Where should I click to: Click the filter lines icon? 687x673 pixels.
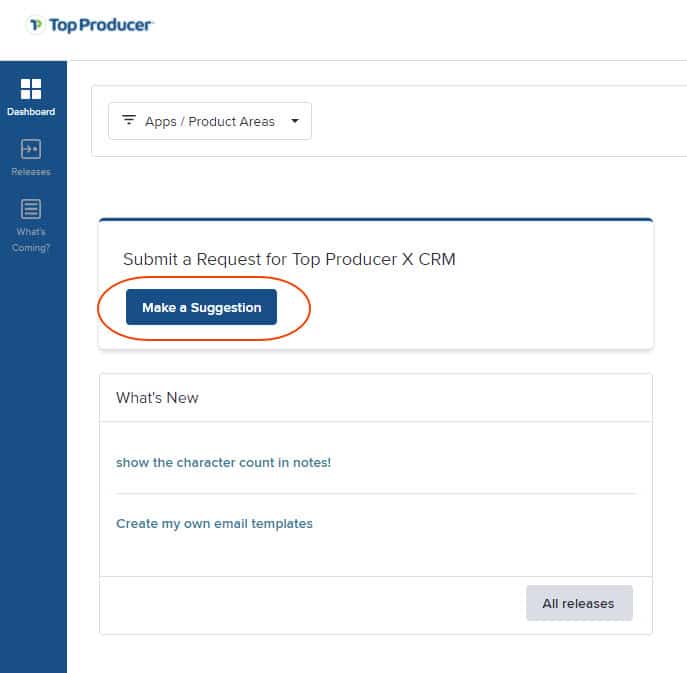128,120
